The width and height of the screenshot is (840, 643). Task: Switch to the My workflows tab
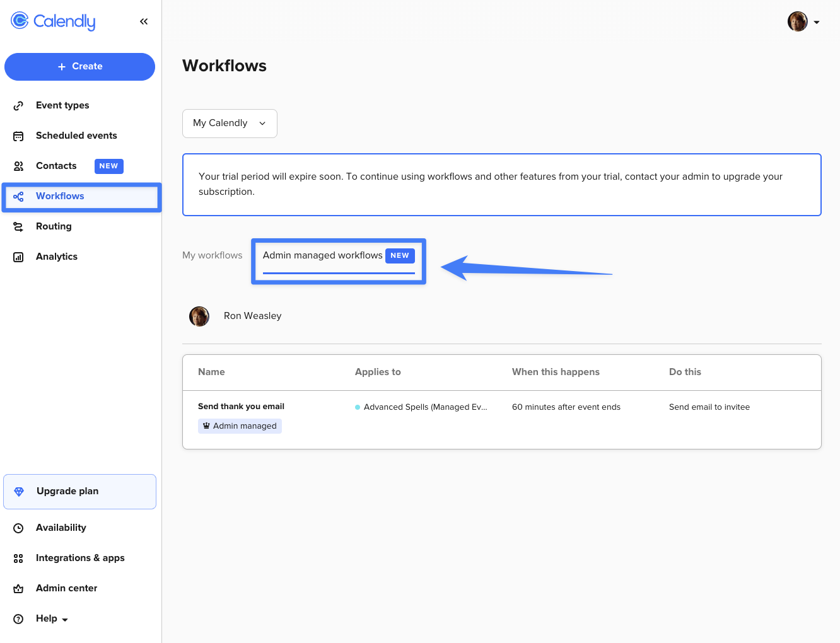212,255
